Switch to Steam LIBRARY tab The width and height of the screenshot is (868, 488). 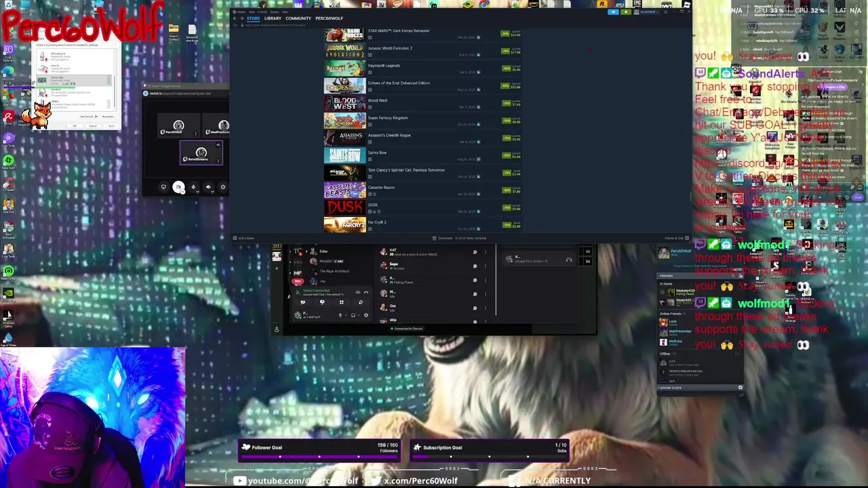click(273, 18)
